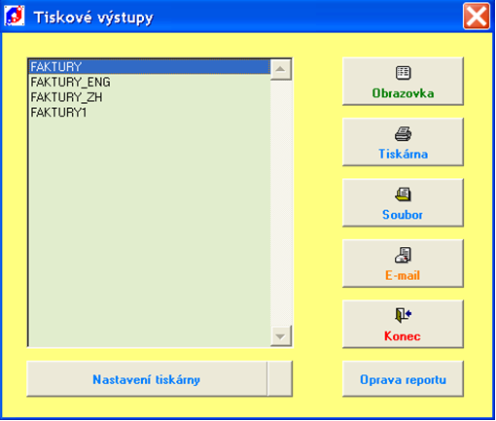Screen dimensions: 496x421
Task: Click the file icon above Soubor
Action: (x=403, y=194)
